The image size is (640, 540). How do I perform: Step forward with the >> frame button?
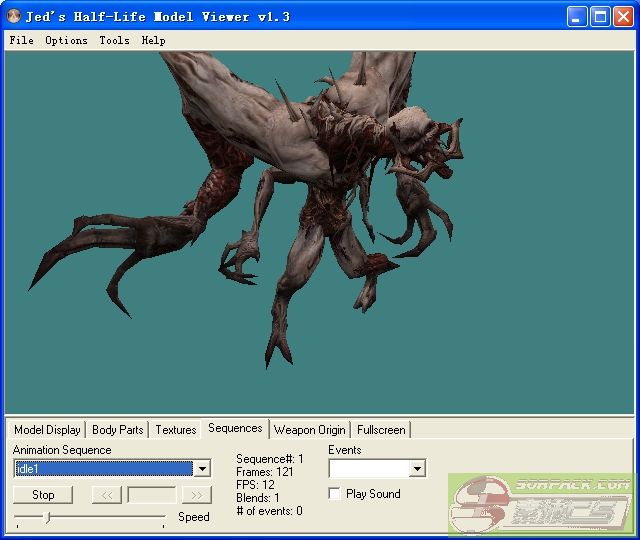[x=197, y=495]
